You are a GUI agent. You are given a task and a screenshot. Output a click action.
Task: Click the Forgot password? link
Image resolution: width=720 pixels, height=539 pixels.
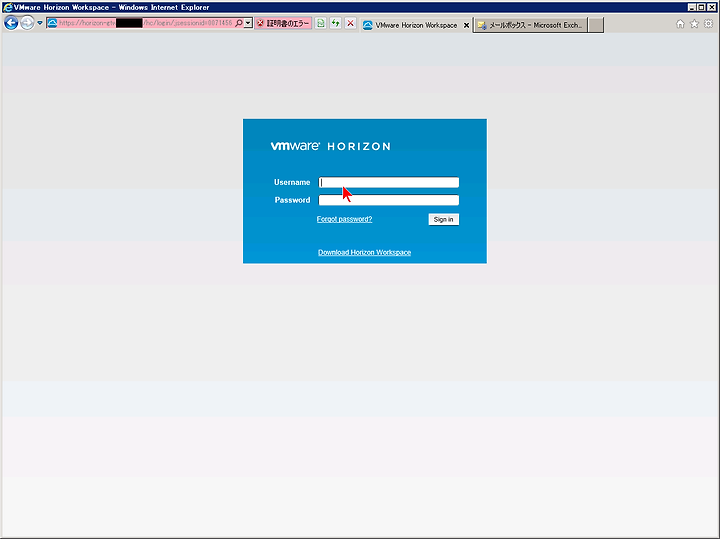pos(344,219)
